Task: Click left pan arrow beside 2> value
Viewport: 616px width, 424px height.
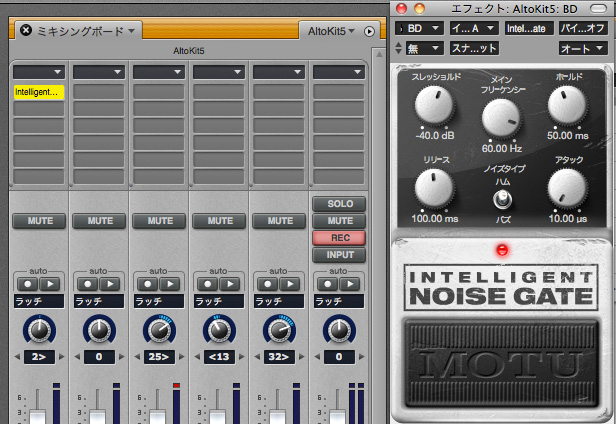Action: click(x=17, y=357)
